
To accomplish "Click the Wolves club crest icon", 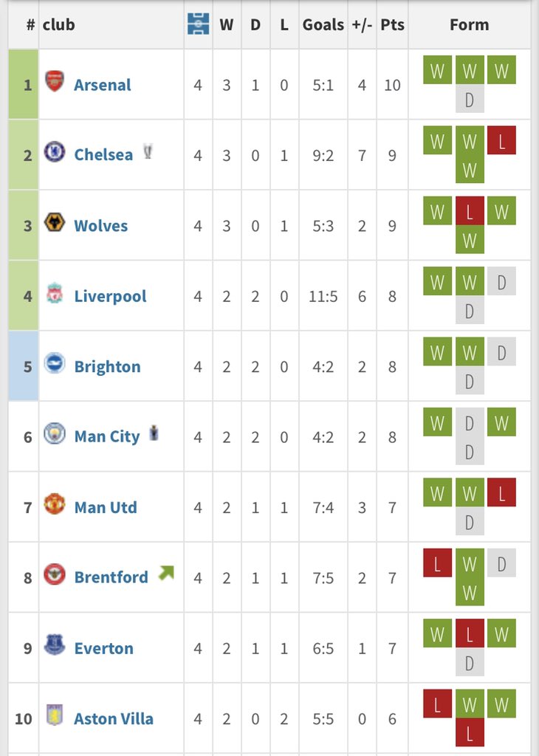I will (x=55, y=222).
